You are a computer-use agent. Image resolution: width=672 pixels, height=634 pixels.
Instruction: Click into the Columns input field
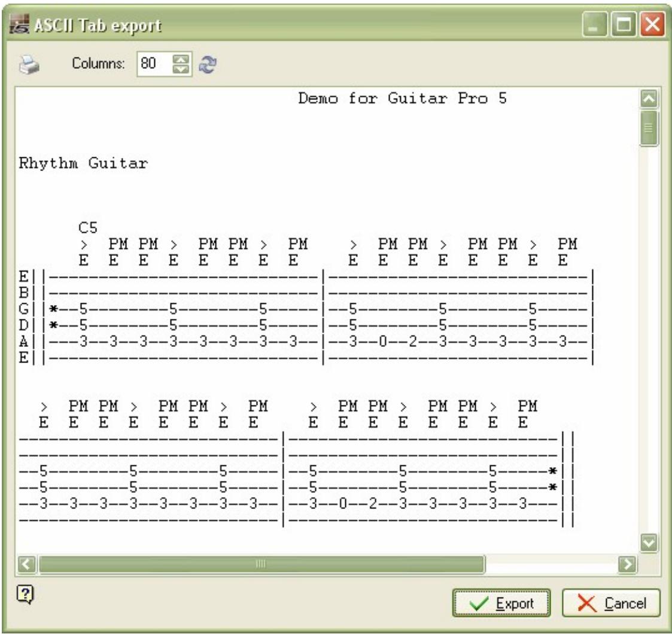[154, 64]
